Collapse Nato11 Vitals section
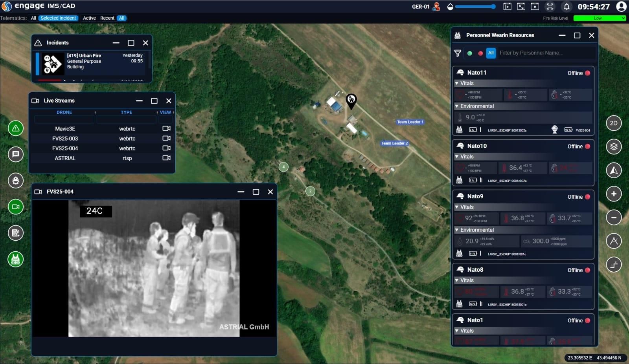The width and height of the screenshot is (629, 364). point(457,83)
